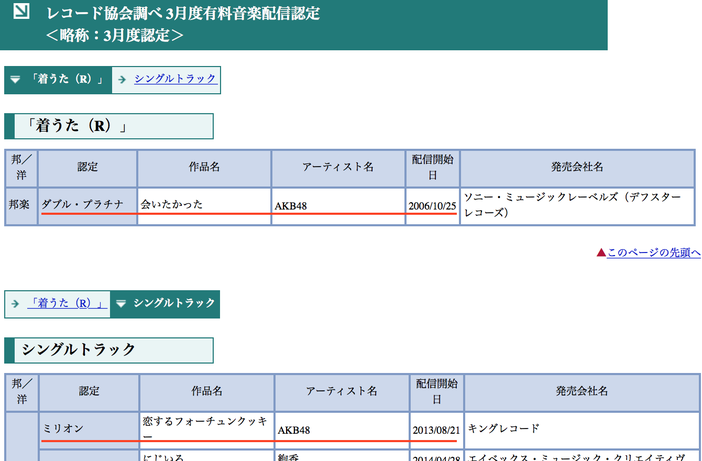Click the 認定 header in シングルトラック table
702x461 pixels.
click(x=89, y=392)
